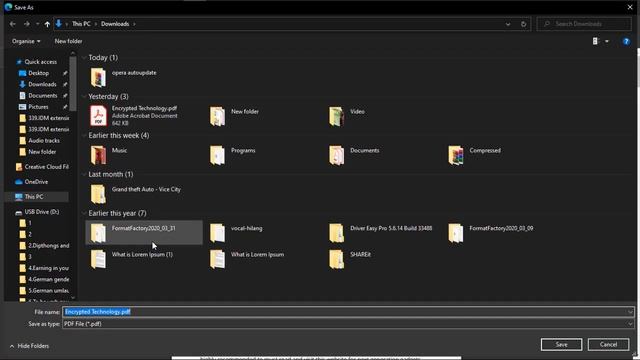The width and height of the screenshot is (640, 360).
Task: Select the Compressed folder icon
Action: point(456,155)
